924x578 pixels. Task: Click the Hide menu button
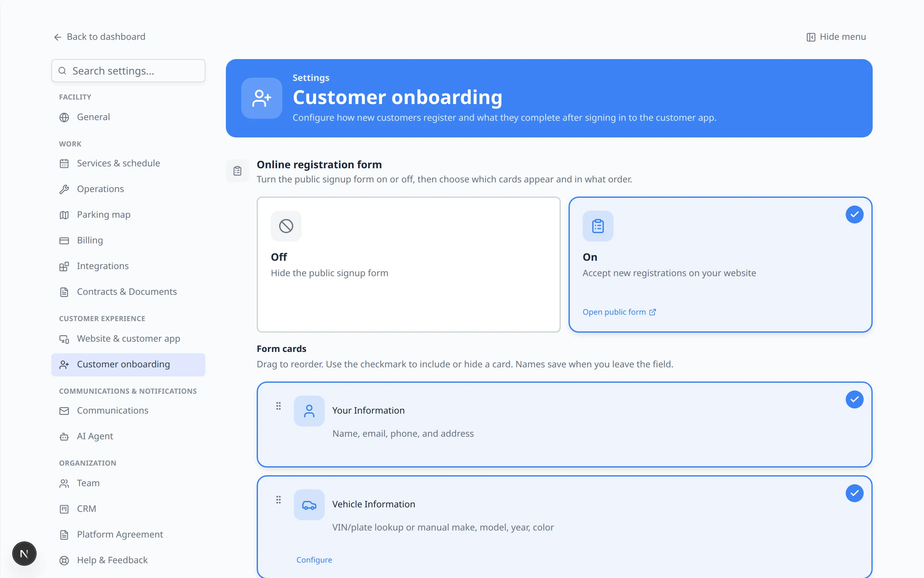point(836,37)
